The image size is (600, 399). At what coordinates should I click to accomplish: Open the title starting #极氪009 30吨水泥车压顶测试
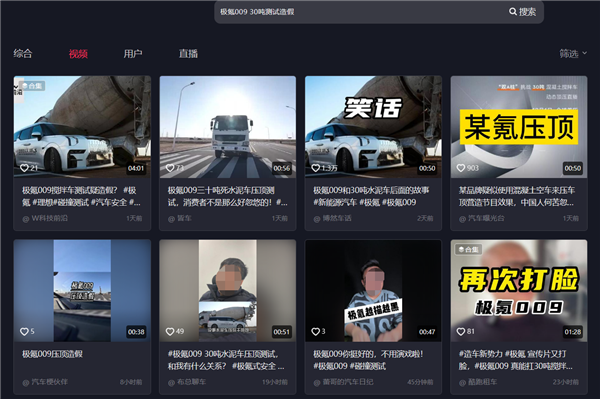click(226, 360)
